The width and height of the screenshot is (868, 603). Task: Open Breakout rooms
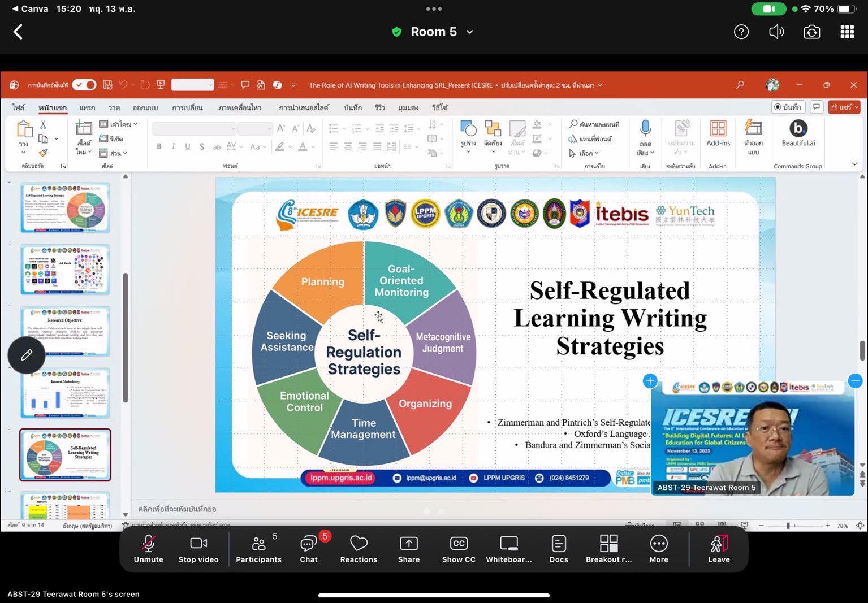(608, 549)
